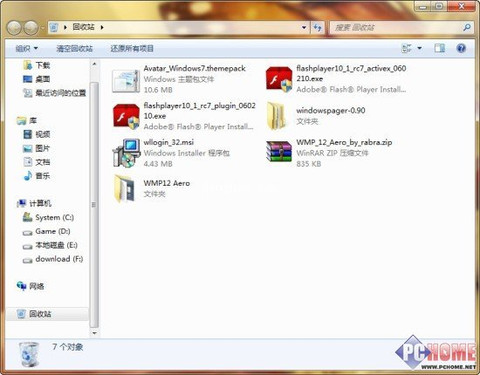Click the file name WMP_12_Aero_by_rabra.zip
This screenshot has width=480, height=375.
(x=344, y=142)
